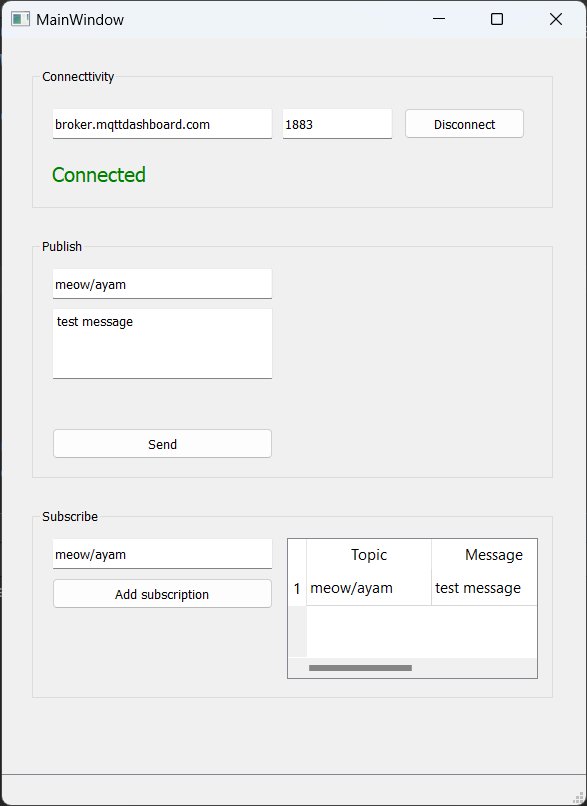This screenshot has width=587, height=806.
Task: Click the meow/ayam table cell
Action: (x=369, y=588)
